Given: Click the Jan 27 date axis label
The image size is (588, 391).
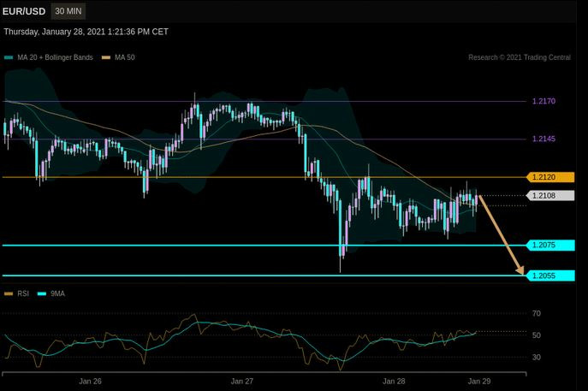Looking at the screenshot, I should point(242,382).
